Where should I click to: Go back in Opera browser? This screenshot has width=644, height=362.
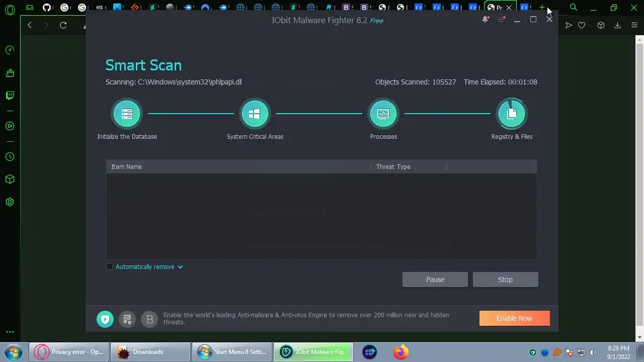tap(30, 25)
